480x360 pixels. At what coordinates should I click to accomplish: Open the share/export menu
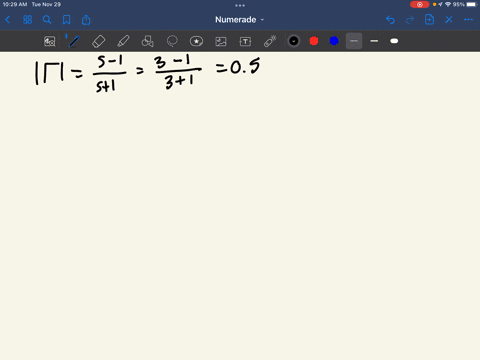click(x=86, y=20)
